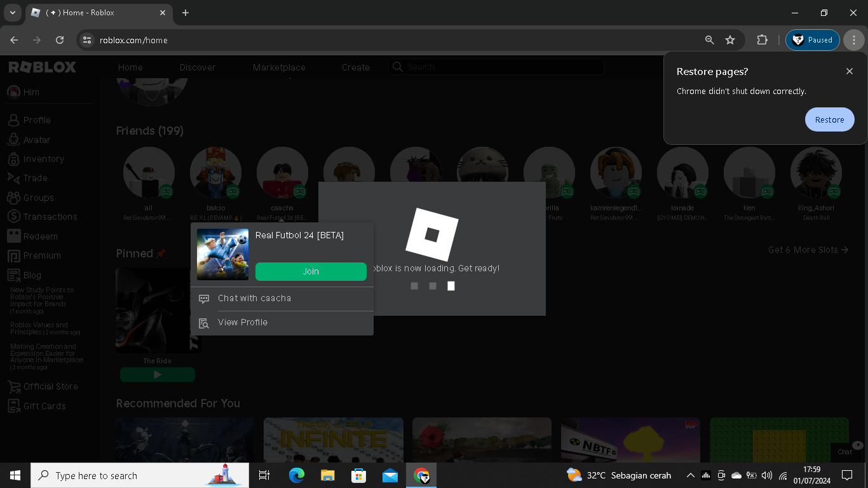Image resolution: width=868 pixels, height=488 pixels.
Task: Open the Home tab in Roblox header
Action: (x=130, y=67)
